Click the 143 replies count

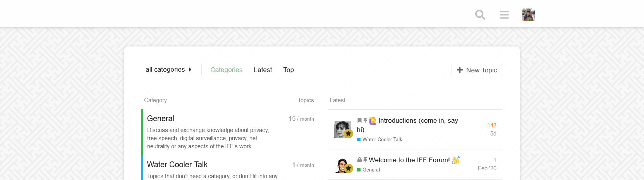[492, 125]
